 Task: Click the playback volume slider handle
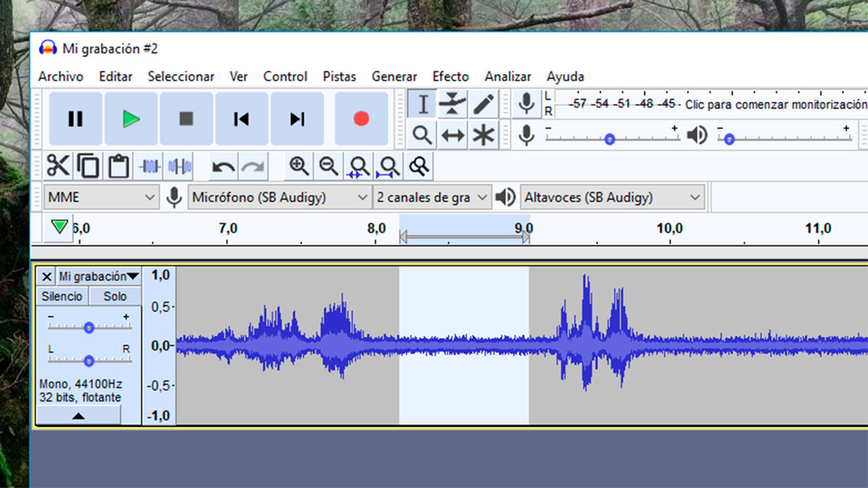point(729,139)
